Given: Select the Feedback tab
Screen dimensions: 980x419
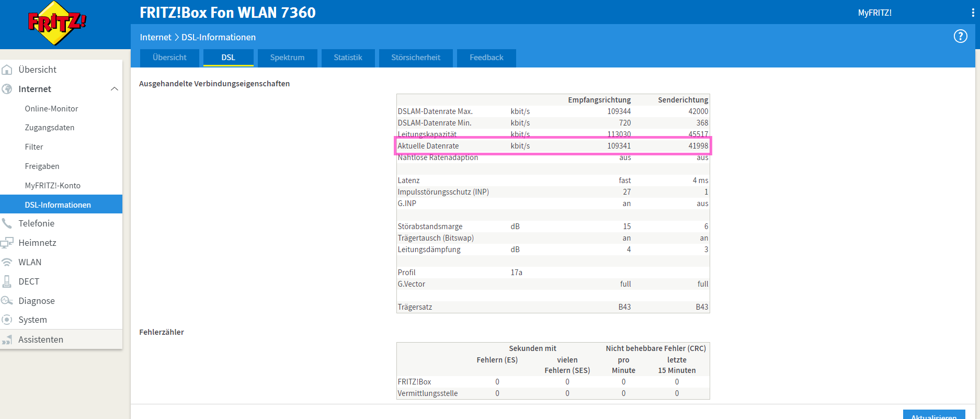Looking at the screenshot, I should [486, 58].
